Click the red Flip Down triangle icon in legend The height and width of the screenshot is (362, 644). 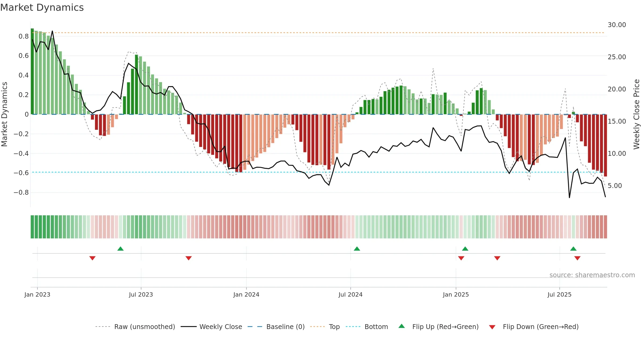[x=492, y=327]
